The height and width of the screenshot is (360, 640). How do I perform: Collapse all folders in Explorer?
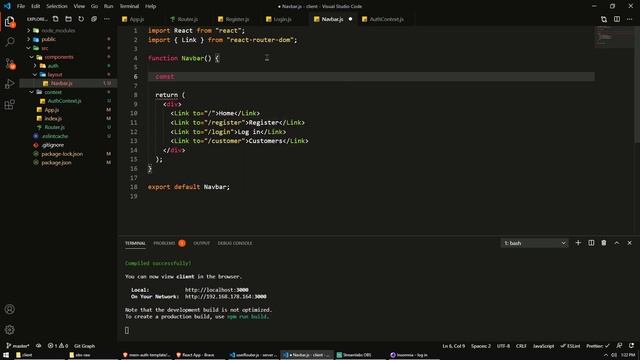coord(94,19)
